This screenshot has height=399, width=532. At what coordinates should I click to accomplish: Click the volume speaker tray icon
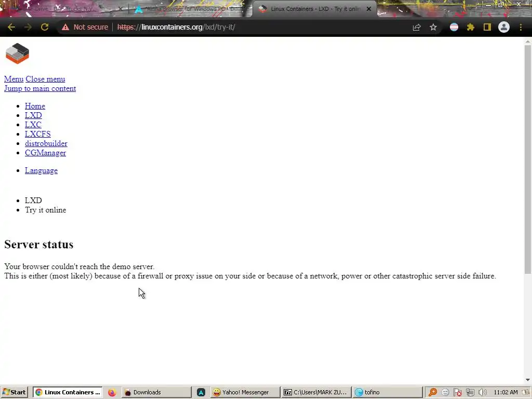(x=482, y=392)
